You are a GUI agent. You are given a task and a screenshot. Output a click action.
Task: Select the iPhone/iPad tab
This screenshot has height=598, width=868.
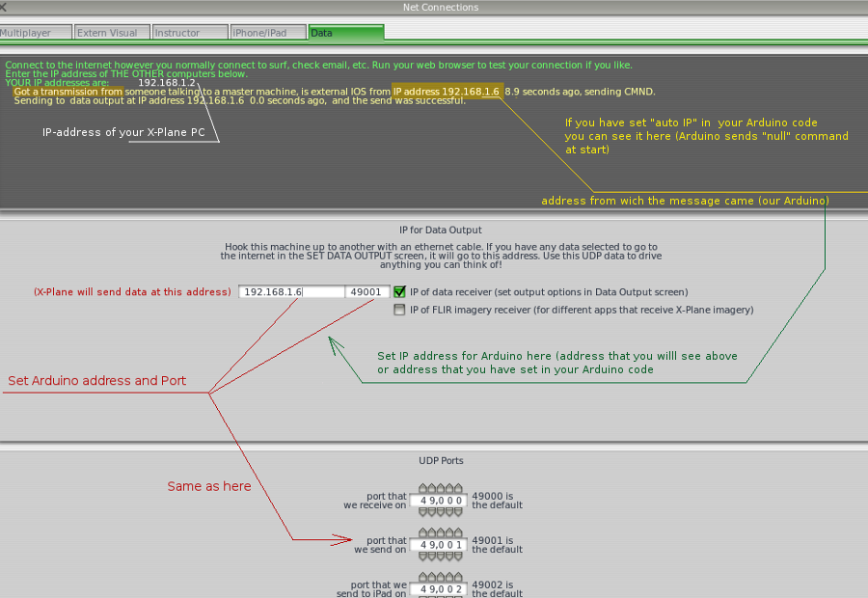click(x=268, y=33)
